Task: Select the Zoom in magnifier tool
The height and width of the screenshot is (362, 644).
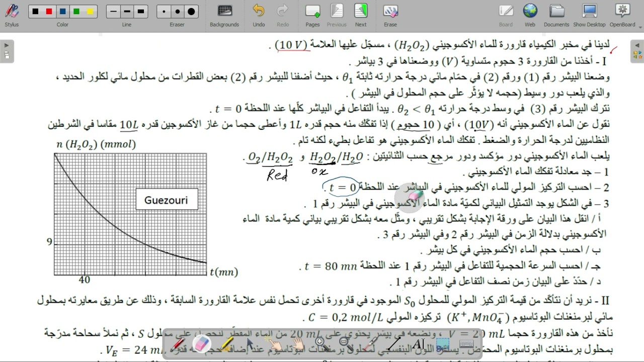Action: tap(320, 345)
